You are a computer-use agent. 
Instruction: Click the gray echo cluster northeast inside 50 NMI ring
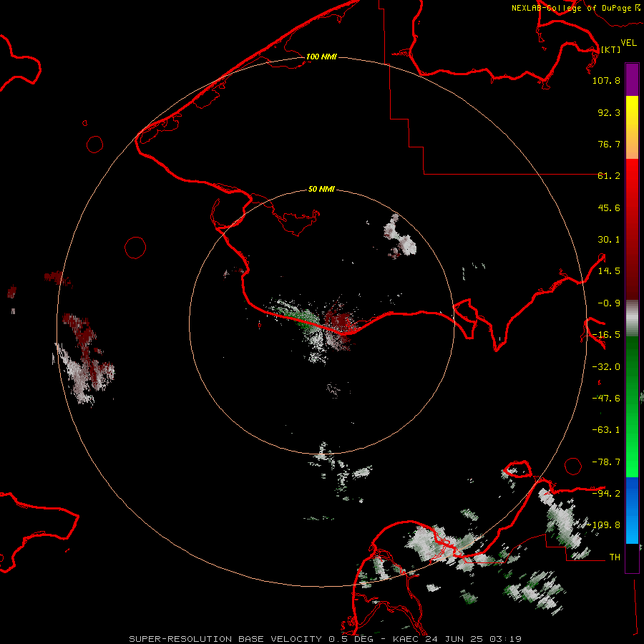[x=399, y=237]
